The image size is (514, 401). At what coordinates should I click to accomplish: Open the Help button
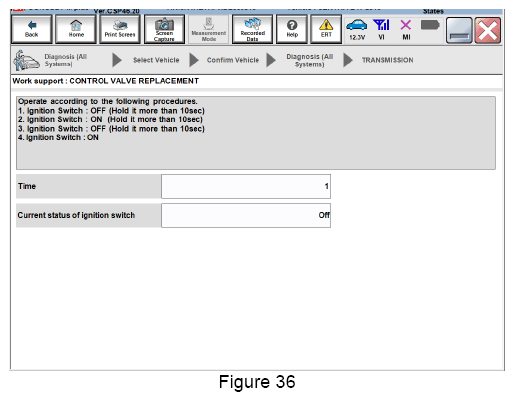click(x=292, y=29)
